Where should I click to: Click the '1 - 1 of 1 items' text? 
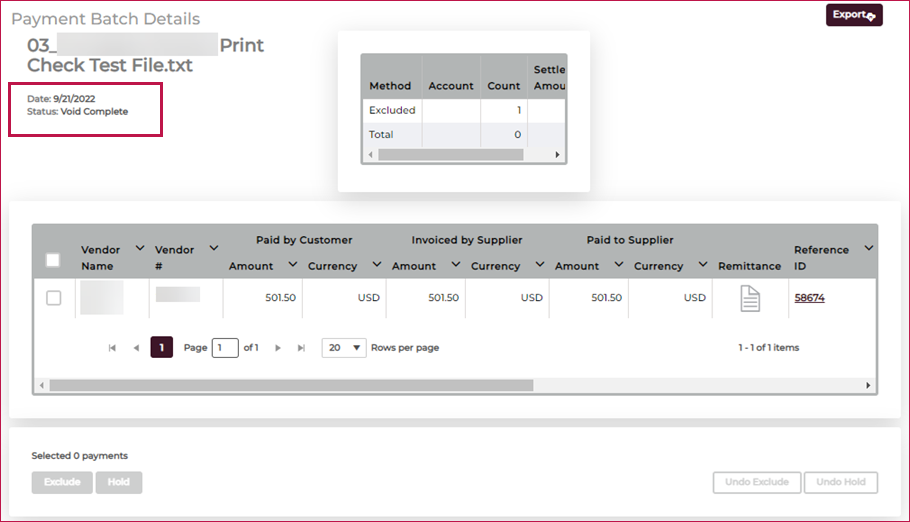[x=768, y=348]
